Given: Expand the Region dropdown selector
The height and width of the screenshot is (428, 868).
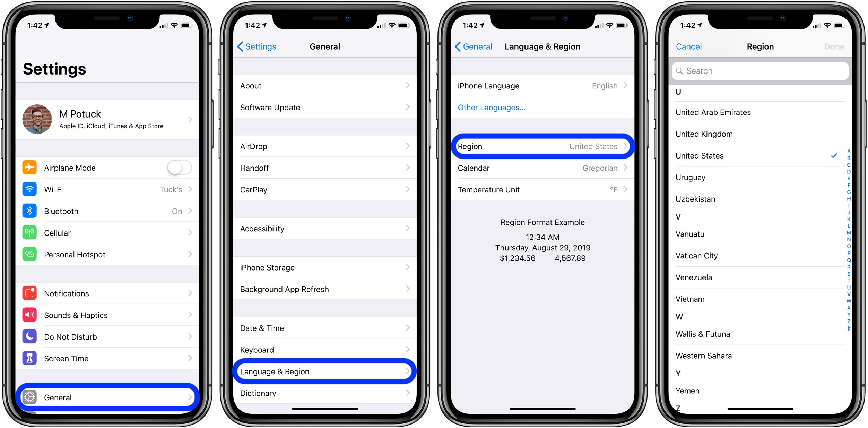Looking at the screenshot, I should point(542,146).
